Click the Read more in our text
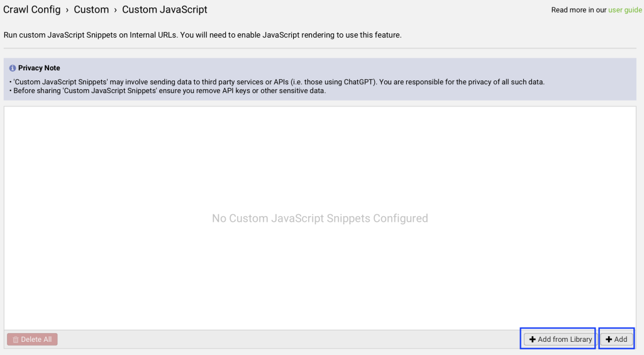 579,10
